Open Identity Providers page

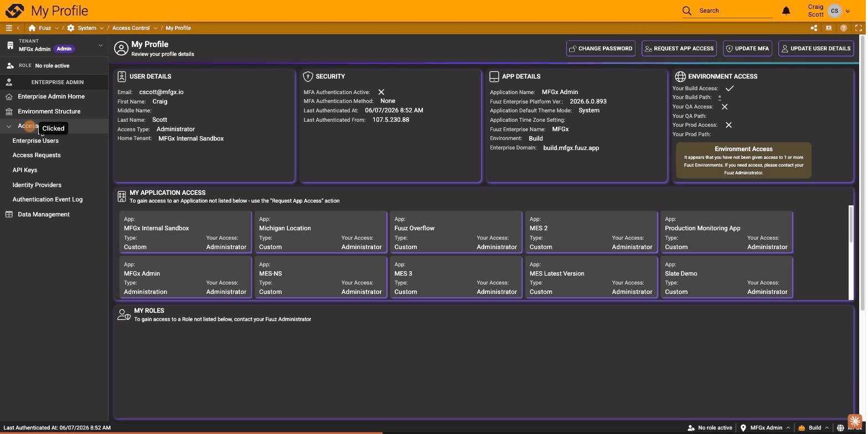point(37,185)
